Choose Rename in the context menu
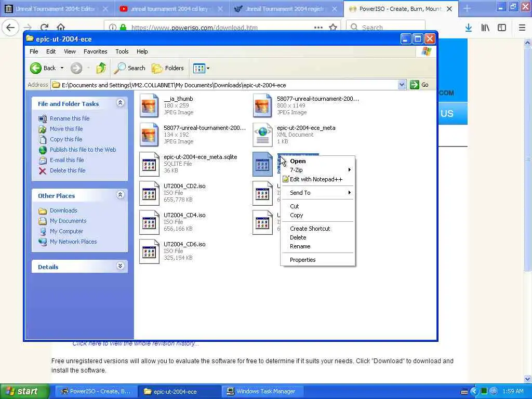The image size is (532, 399). (318, 246)
